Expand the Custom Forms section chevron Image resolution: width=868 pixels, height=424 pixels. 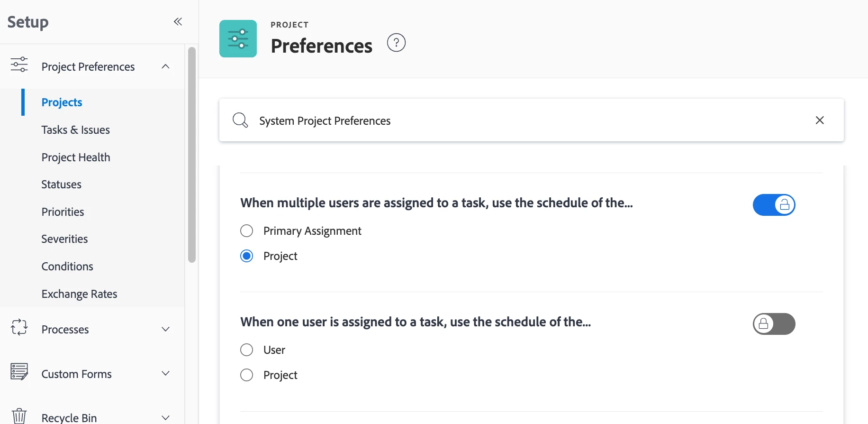point(165,374)
